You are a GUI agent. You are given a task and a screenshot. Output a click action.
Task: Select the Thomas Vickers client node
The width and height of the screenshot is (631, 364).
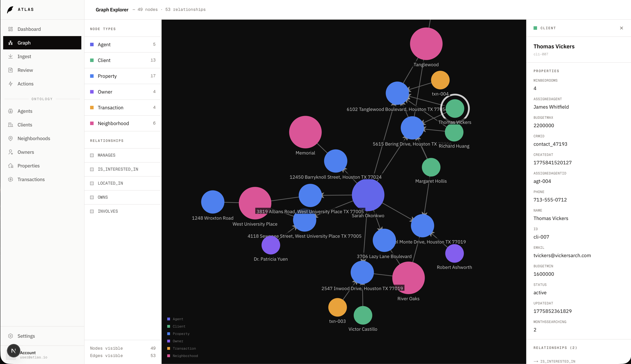tap(455, 108)
